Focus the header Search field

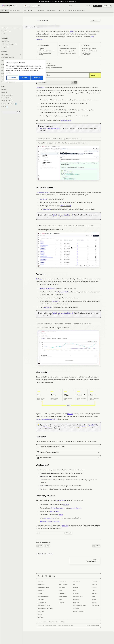(79, 6)
